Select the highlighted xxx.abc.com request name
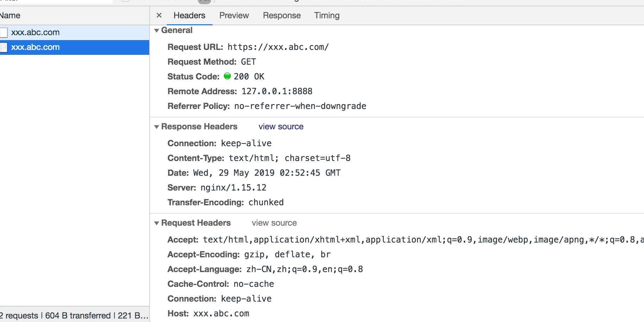 click(35, 47)
